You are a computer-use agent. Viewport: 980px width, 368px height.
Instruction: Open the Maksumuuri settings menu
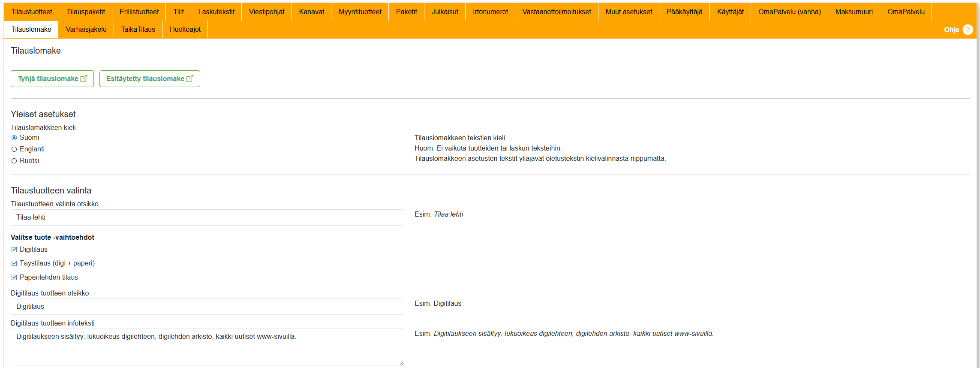coord(854,12)
